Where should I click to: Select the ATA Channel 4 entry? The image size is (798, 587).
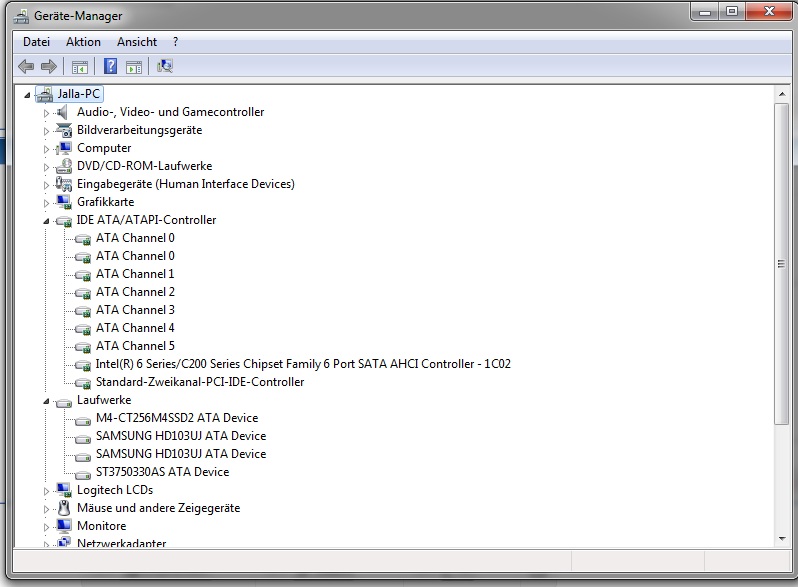click(135, 328)
